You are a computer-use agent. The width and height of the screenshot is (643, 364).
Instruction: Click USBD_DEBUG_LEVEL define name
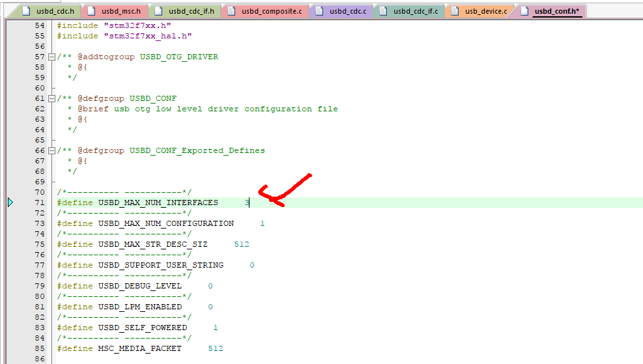point(139,286)
